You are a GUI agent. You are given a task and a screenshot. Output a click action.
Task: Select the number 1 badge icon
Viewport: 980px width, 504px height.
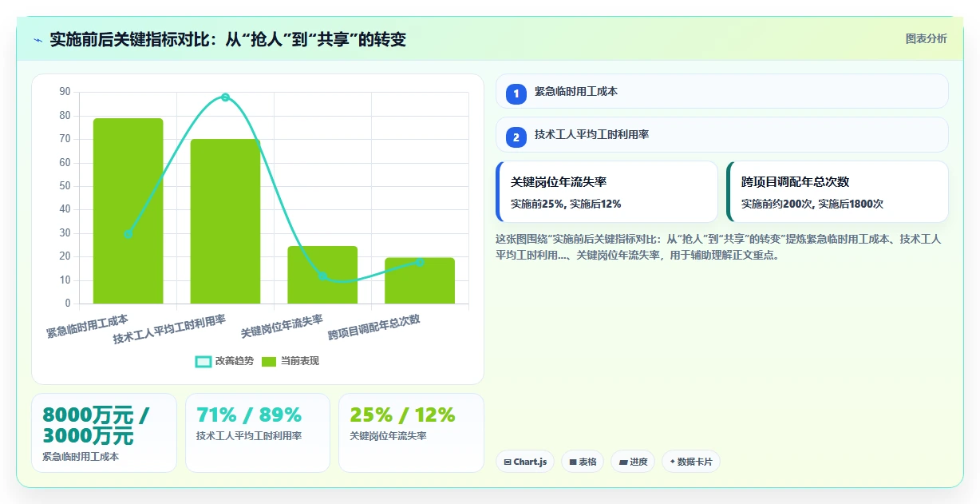point(516,93)
